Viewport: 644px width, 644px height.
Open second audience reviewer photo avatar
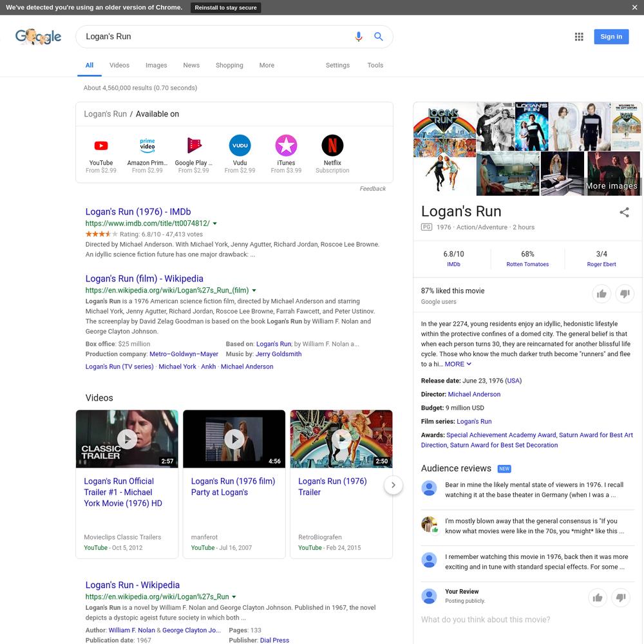tap(429, 524)
